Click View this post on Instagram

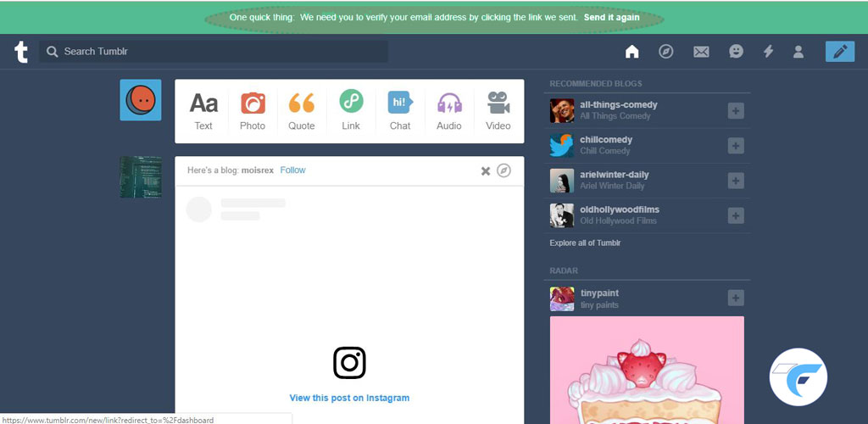pos(349,398)
